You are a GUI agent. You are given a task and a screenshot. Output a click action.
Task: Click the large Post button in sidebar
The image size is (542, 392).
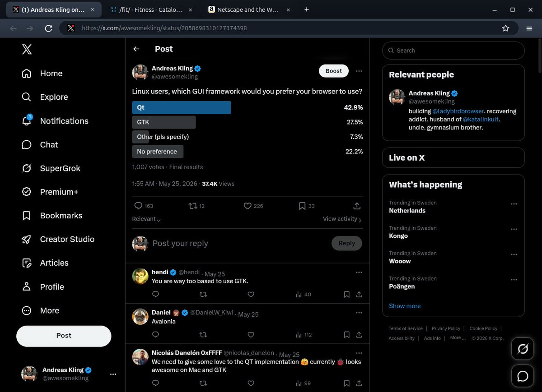click(x=64, y=336)
